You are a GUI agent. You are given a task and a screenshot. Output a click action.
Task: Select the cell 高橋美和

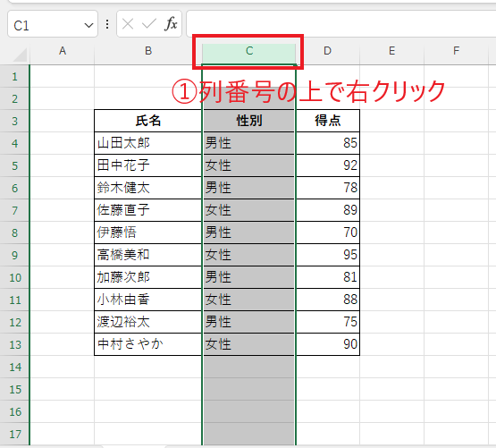[148, 255]
